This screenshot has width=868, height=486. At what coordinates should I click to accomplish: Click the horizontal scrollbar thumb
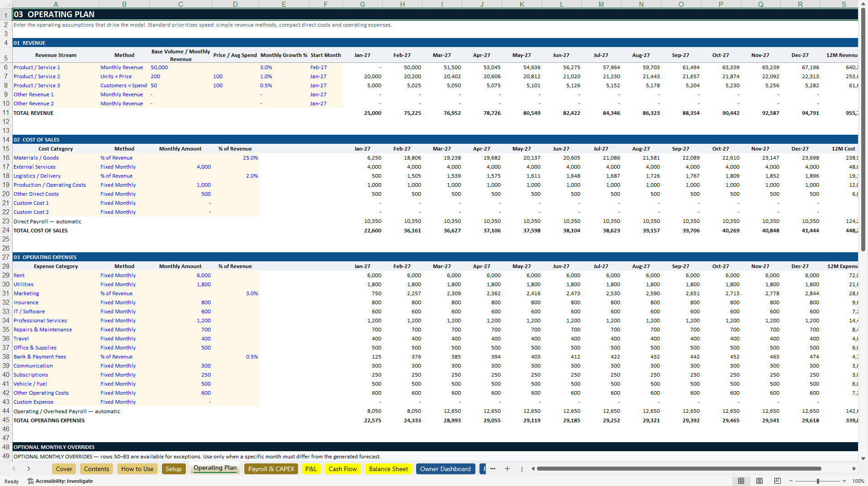click(678, 469)
